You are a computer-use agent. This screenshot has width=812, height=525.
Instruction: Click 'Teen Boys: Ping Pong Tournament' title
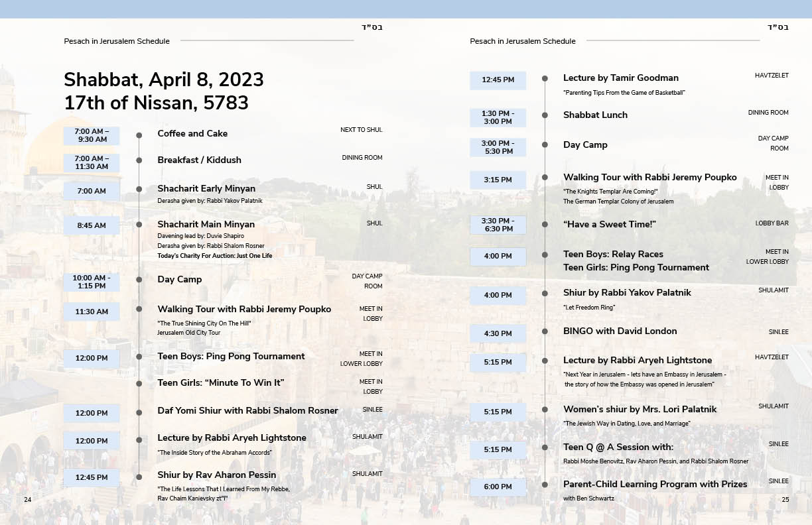pos(231,357)
